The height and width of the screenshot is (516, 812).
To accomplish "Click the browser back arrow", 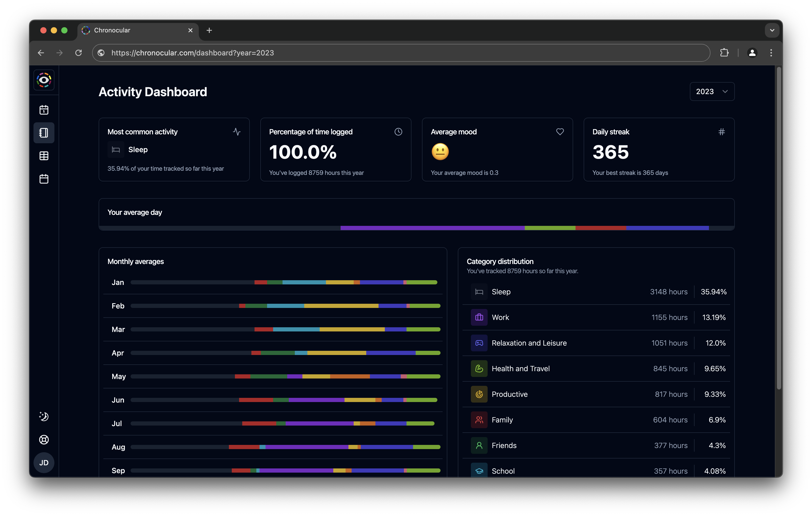I will pyautogui.click(x=41, y=53).
